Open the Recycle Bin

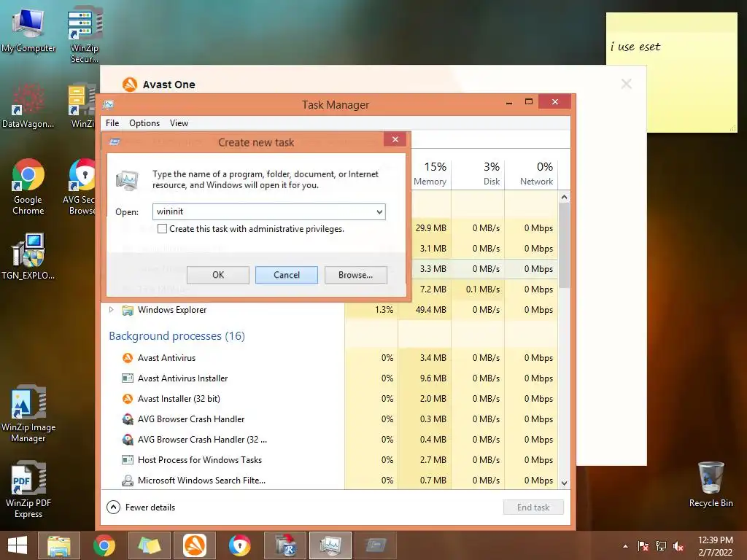pos(711,484)
